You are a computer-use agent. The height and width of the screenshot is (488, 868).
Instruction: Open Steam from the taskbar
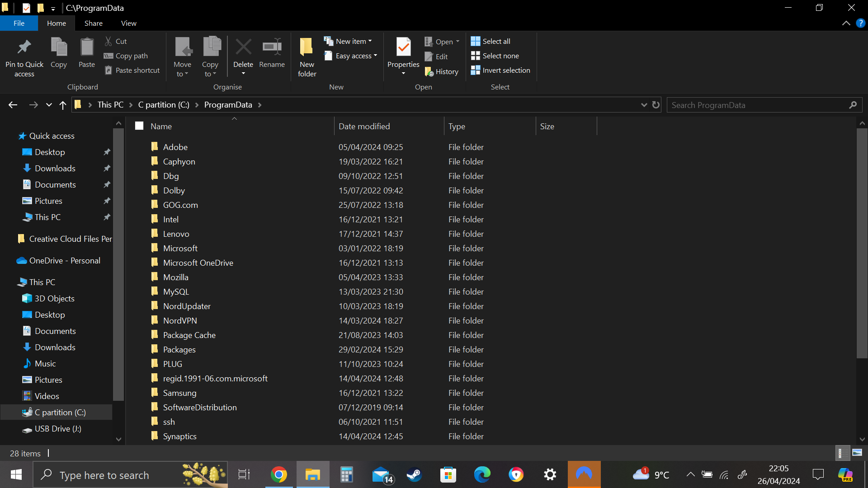(414, 474)
